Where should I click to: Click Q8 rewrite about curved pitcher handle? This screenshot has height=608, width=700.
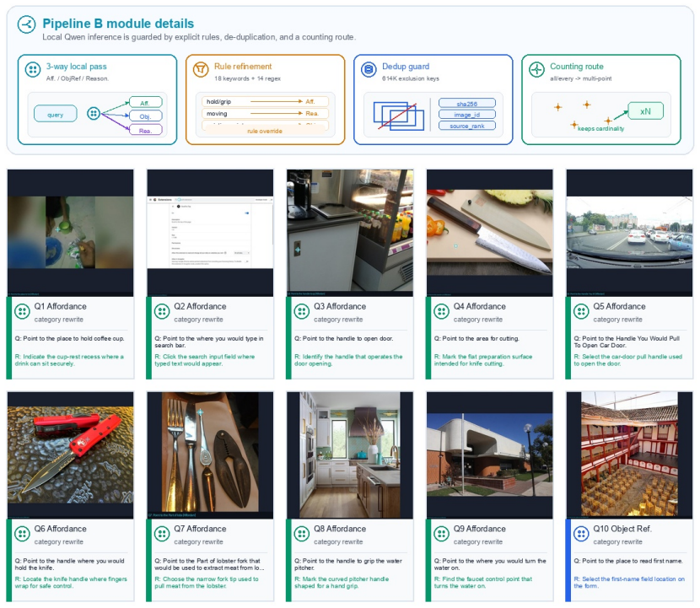tap(342, 583)
